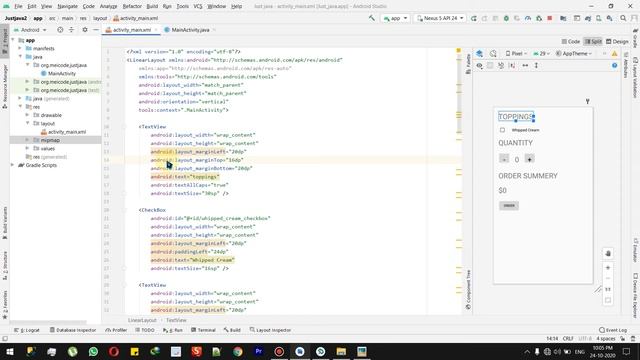
Task: Collapse the layout folder
Action: tap(27, 123)
